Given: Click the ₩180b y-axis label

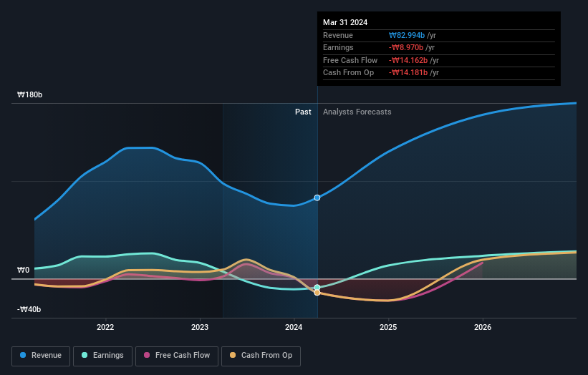Looking at the screenshot, I should pyautogui.click(x=29, y=94).
